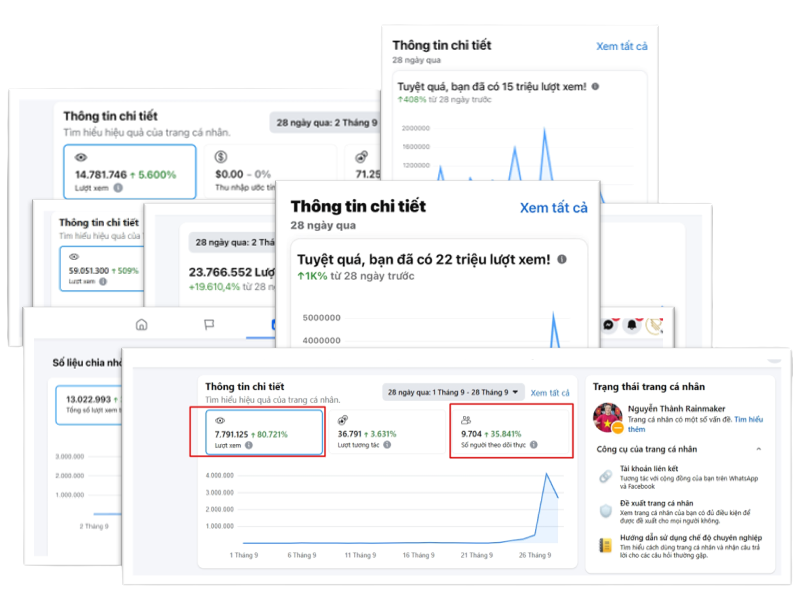Select the 36.791 Lượt tương tác card
Viewport: 803px width, 593px height.
tap(387, 432)
